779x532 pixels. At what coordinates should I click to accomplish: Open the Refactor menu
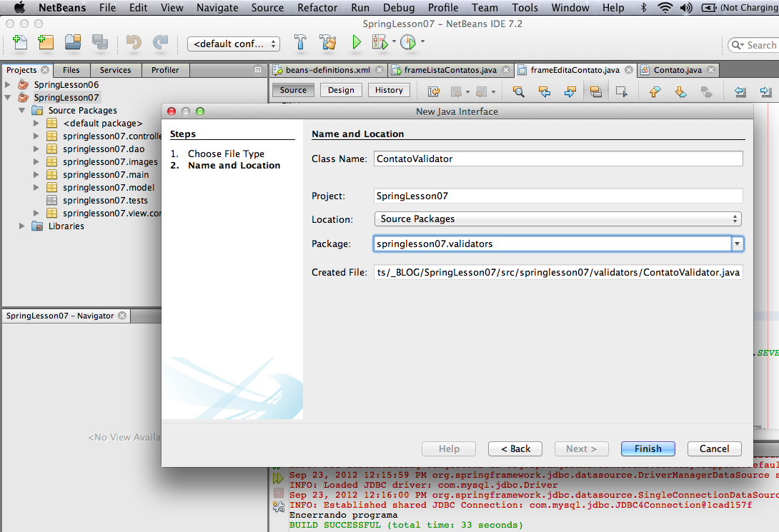[317, 7]
